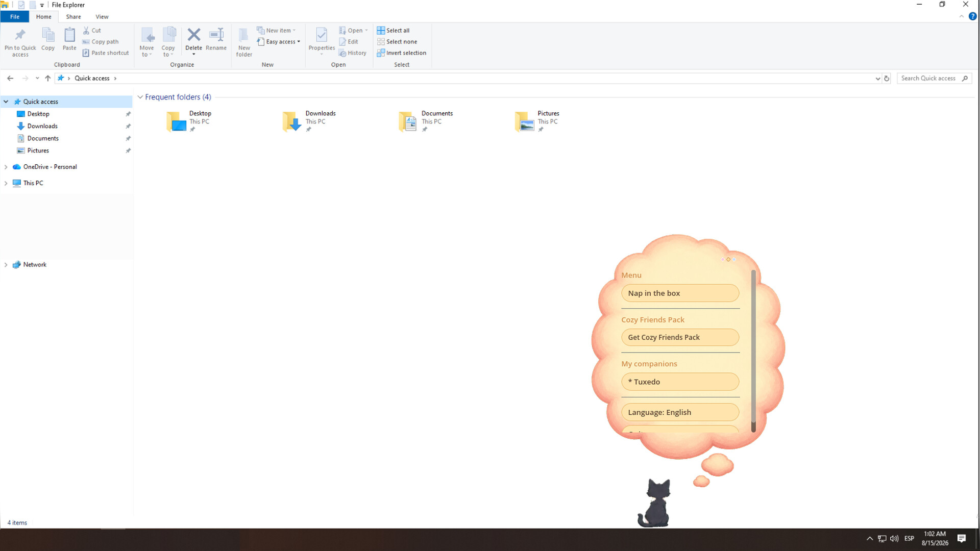Collapse the Frequent folders section
This screenshot has width=980, height=551.
pyautogui.click(x=140, y=97)
